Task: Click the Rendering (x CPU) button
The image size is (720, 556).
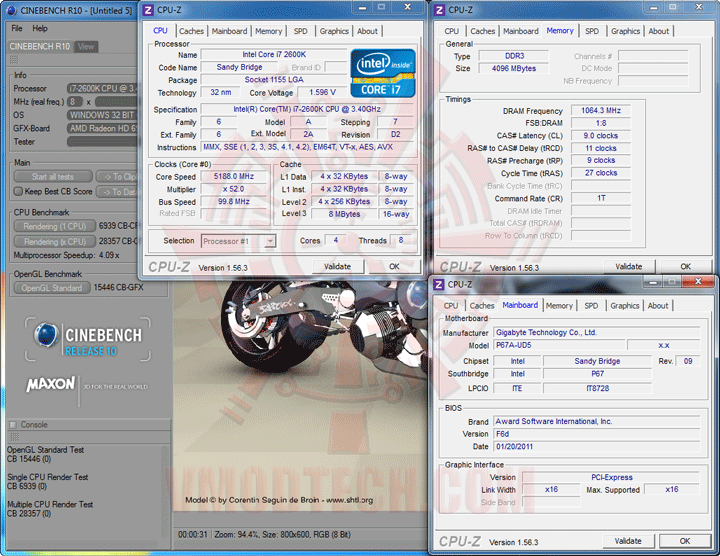Action: pyautogui.click(x=55, y=241)
